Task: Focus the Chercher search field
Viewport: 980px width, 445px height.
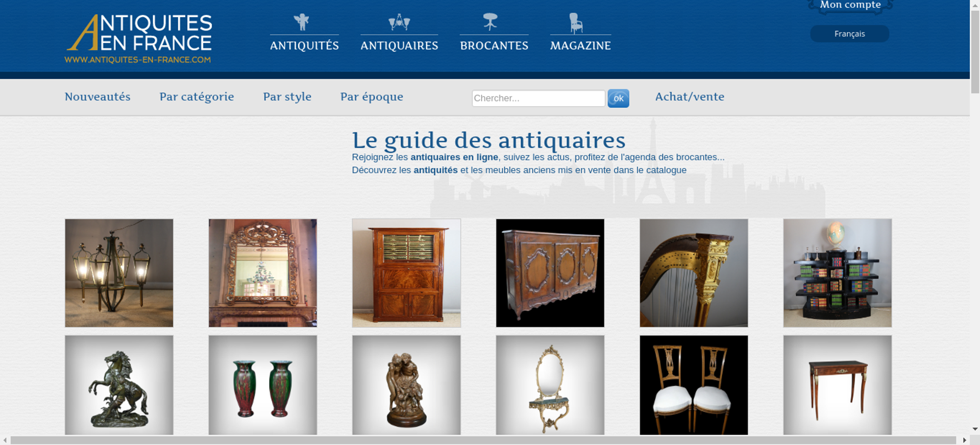Action: (539, 98)
